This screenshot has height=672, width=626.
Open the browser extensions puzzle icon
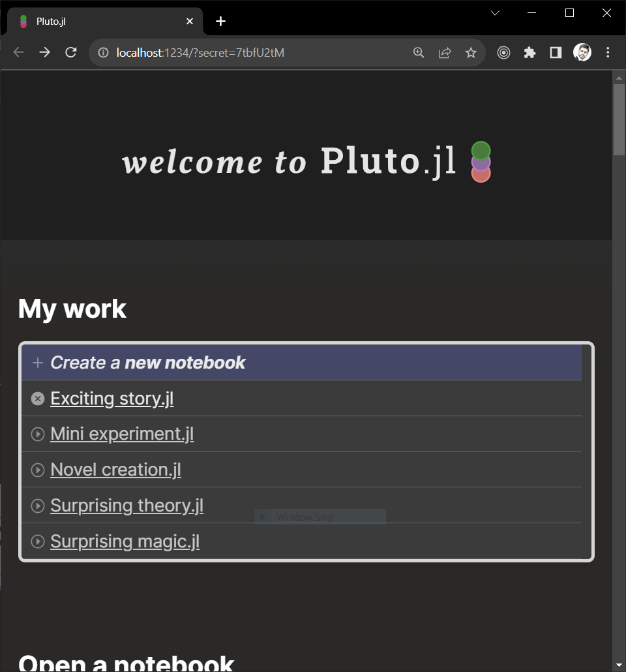pos(529,53)
